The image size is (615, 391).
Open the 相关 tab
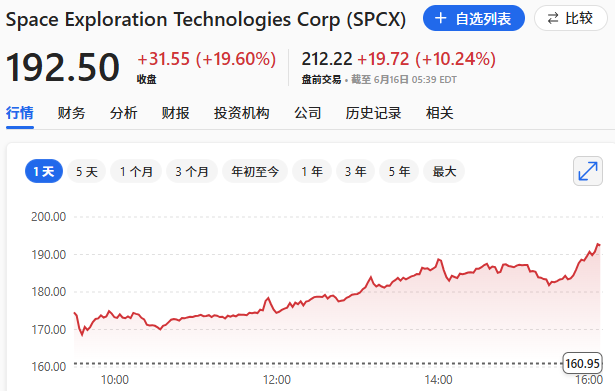tap(440, 113)
